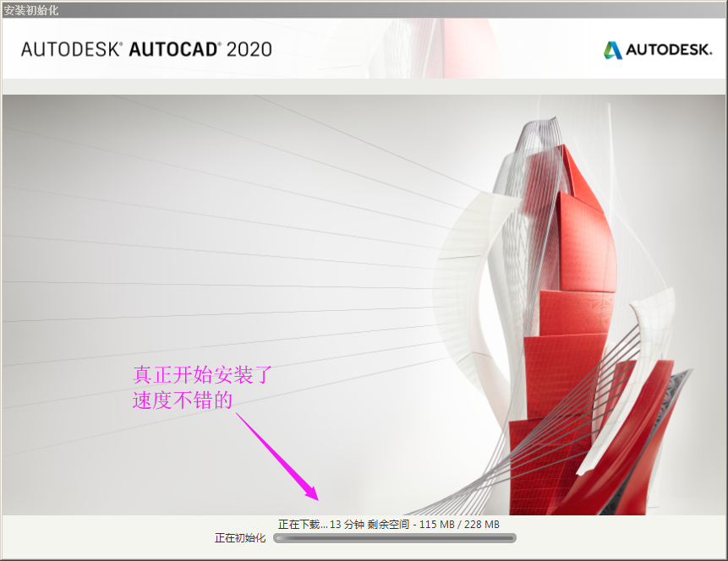Click the download status text showing 115 MB / 228 MB

coord(389,525)
